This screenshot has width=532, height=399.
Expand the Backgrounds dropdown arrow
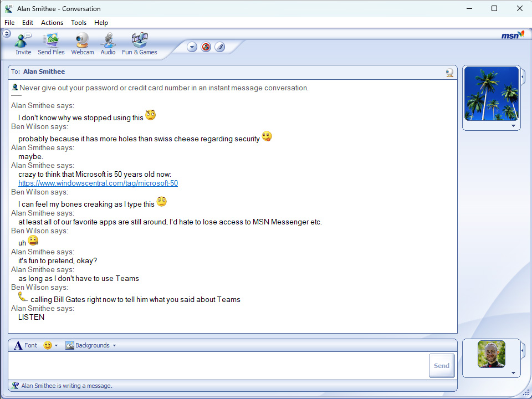pos(114,346)
